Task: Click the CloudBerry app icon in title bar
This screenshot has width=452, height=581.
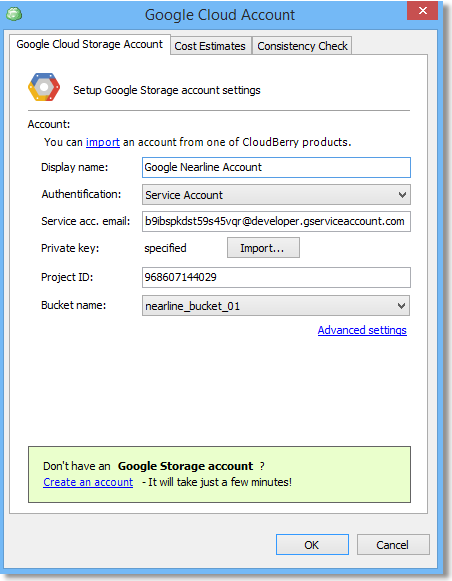Action: click(14, 14)
